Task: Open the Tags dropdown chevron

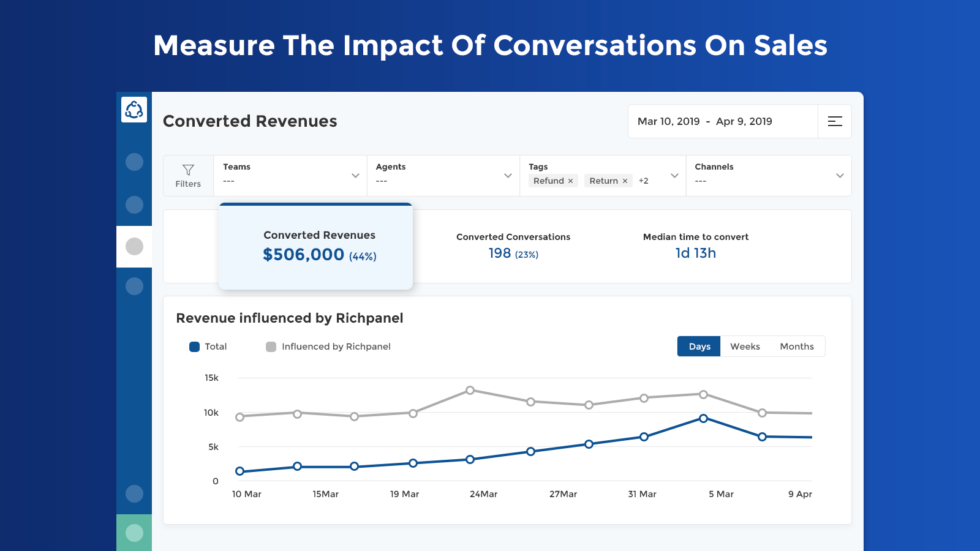Action: click(x=674, y=176)
